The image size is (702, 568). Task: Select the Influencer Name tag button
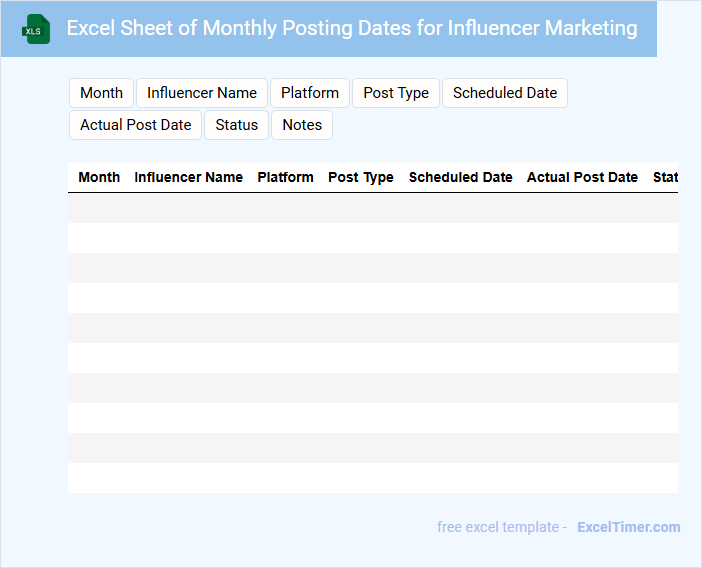202,93
